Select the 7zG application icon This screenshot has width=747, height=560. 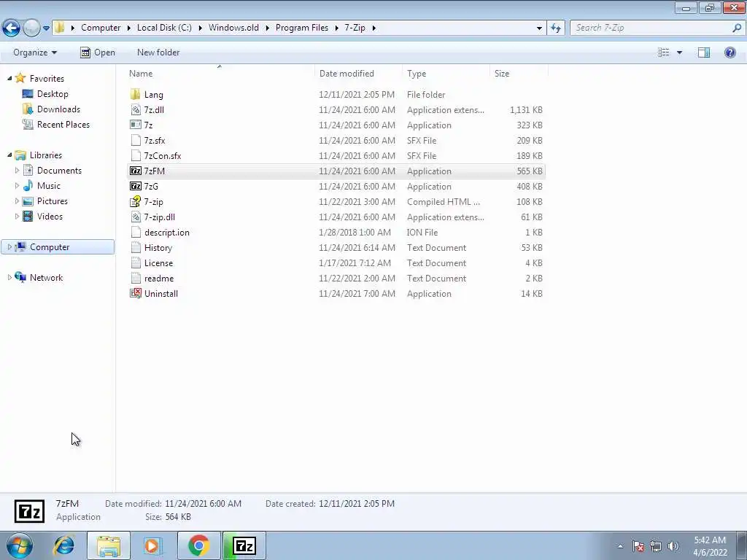tap(135, 186)
